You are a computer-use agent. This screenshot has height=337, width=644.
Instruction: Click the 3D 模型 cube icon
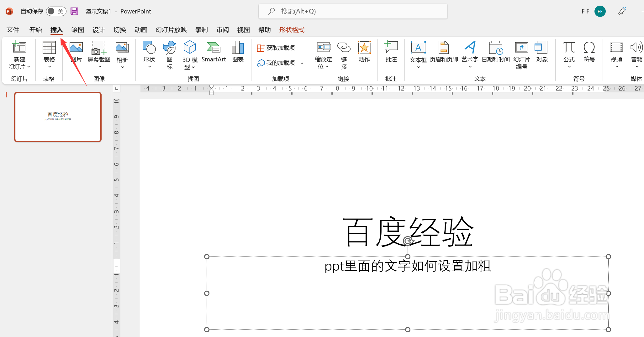coord(190,47)
